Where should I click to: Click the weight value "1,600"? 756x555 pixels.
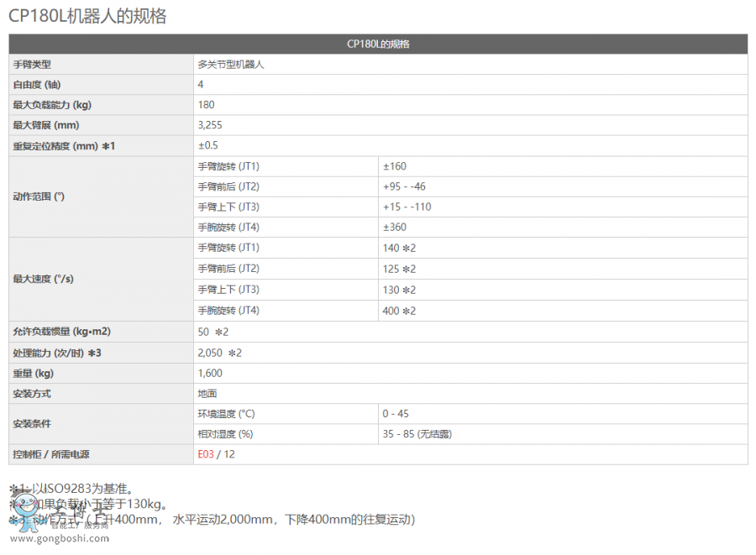(x=210, y=374)
